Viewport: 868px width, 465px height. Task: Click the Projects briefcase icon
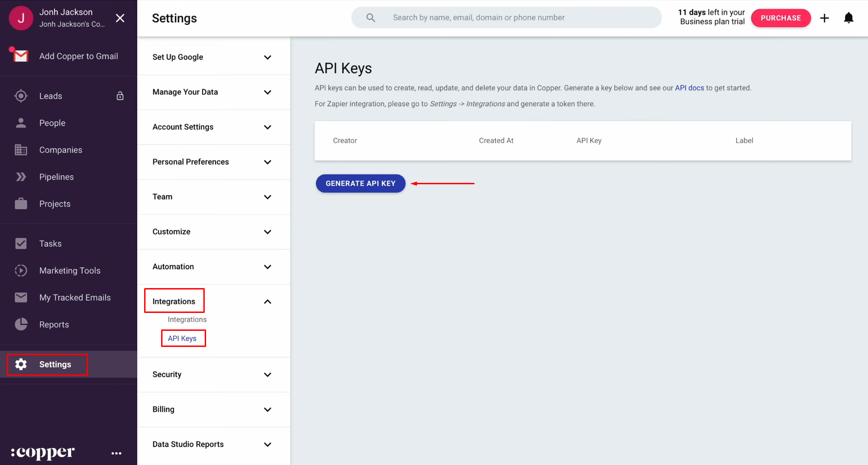point(21,204)
